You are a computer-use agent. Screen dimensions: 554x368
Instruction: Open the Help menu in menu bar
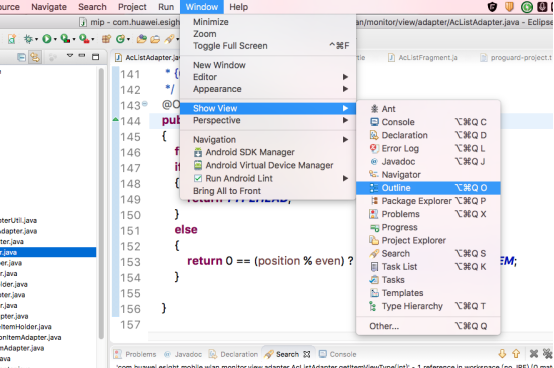pos(238,7)
